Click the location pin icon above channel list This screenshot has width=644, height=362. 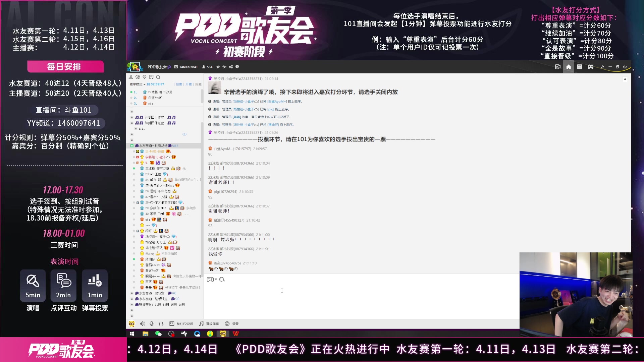click(145, 77)
